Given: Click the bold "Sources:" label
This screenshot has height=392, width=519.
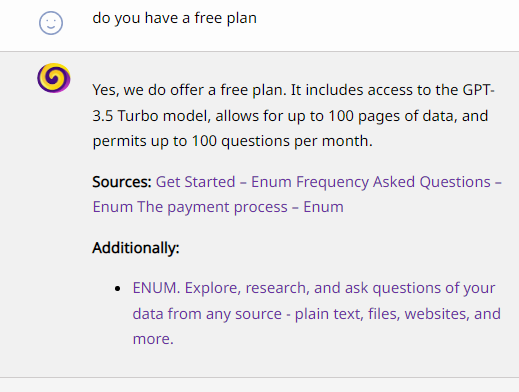Looking at the screenshot, I should pos(122,182).
